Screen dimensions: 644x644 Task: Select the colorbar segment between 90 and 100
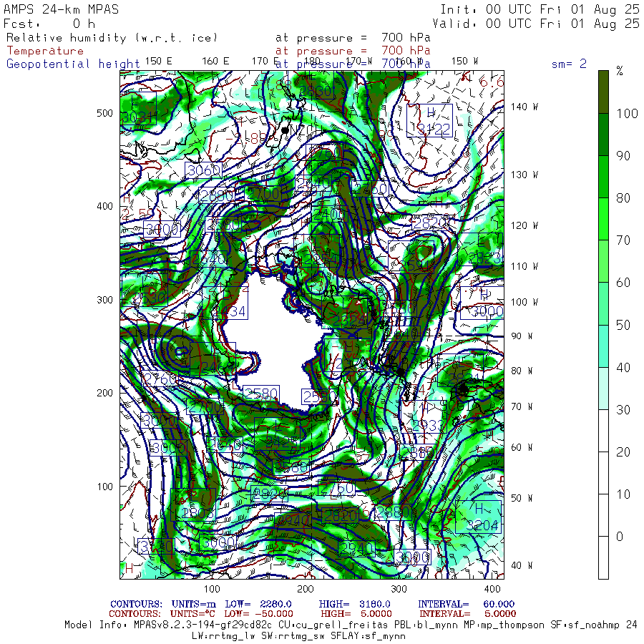click(603, 135)
